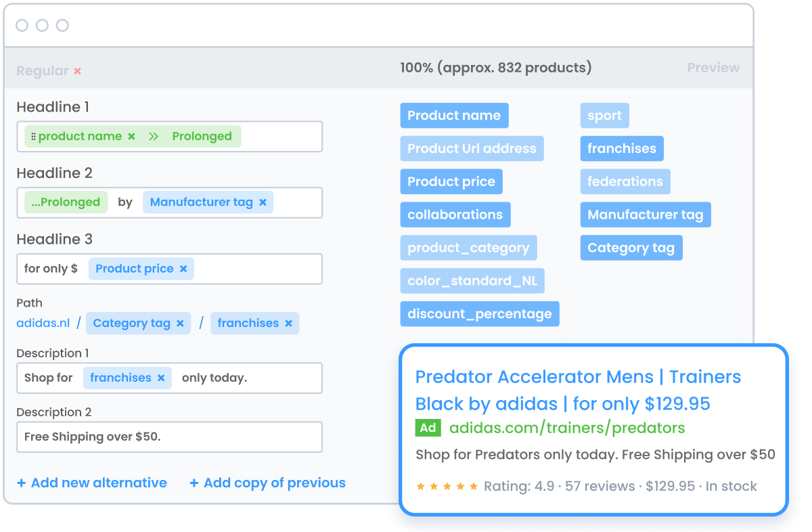Click the five-star rating in the ad preview

tap(446, 486)
